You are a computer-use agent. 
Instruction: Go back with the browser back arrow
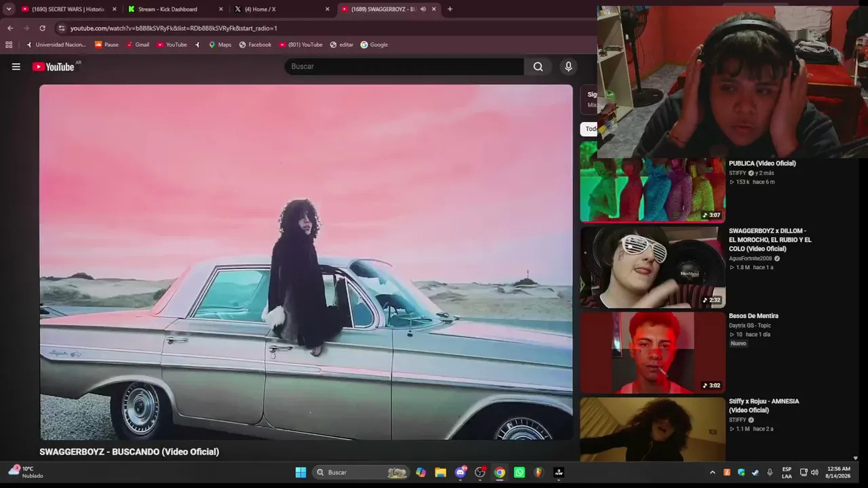point(10,28)
